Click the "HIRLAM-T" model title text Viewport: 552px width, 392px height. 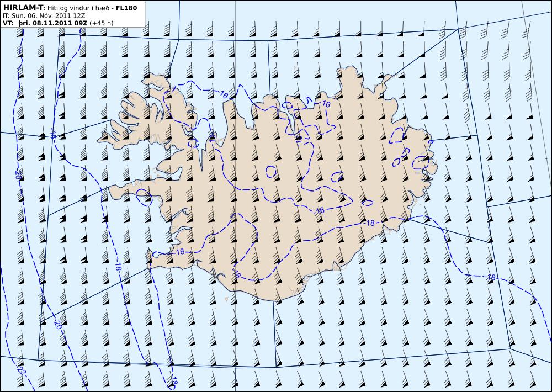(x=23, y=8)
